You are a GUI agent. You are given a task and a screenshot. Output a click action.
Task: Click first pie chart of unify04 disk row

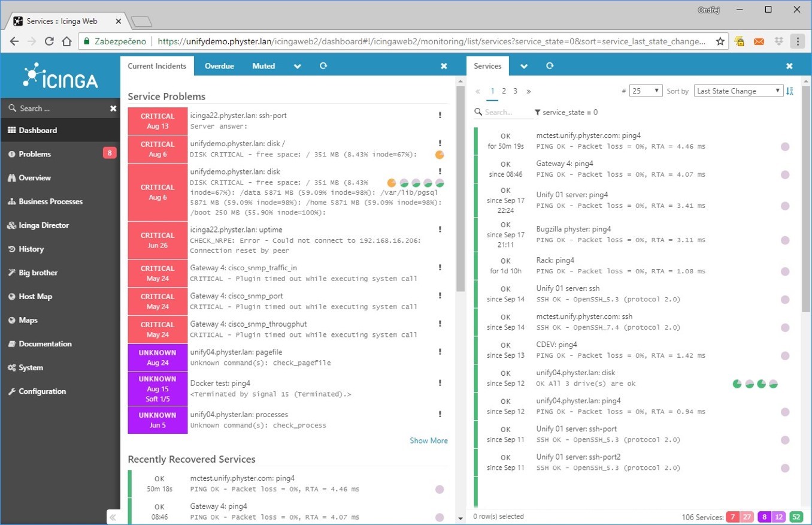click(x=737, y=384)
